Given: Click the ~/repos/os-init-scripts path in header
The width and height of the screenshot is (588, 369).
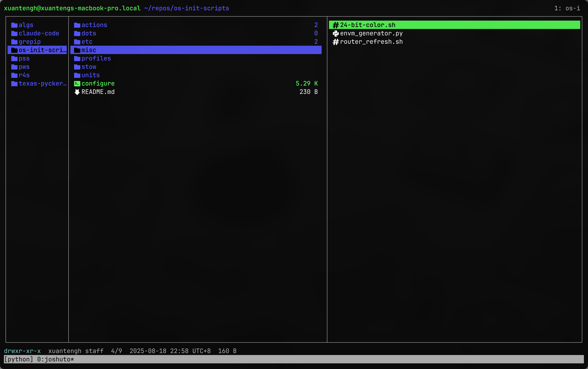Looking at the screenshot, I should pos(187,8).
